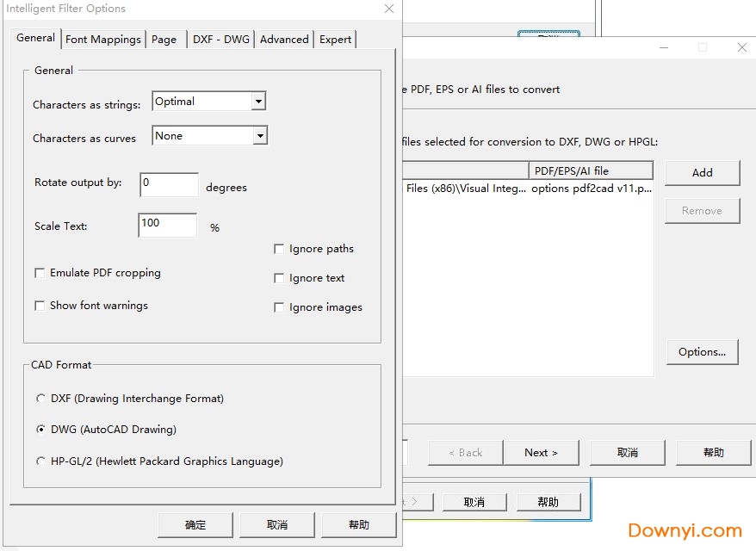Open the Characters as curves dropdown

259,136
